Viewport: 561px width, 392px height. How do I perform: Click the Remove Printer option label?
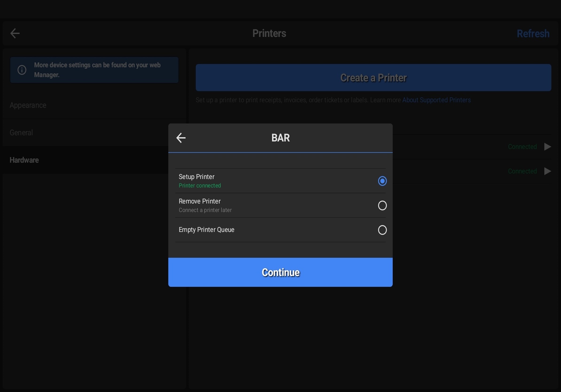[x=200, y=201]
